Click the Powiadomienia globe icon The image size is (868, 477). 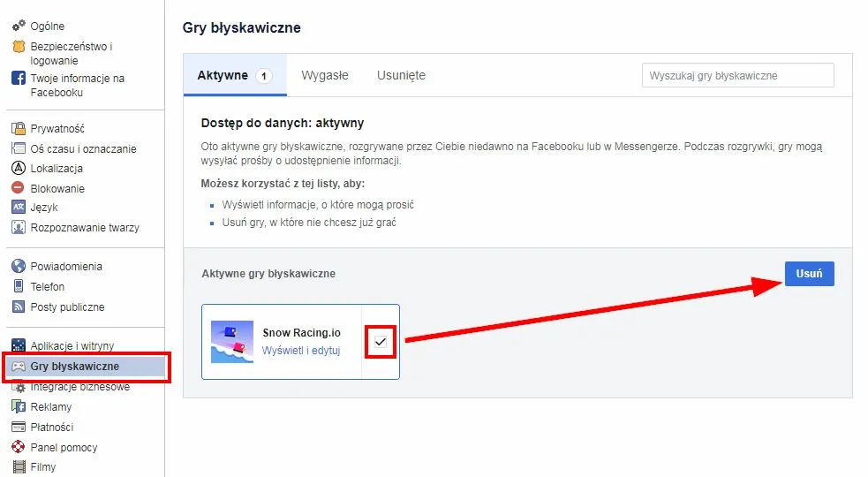19,266
